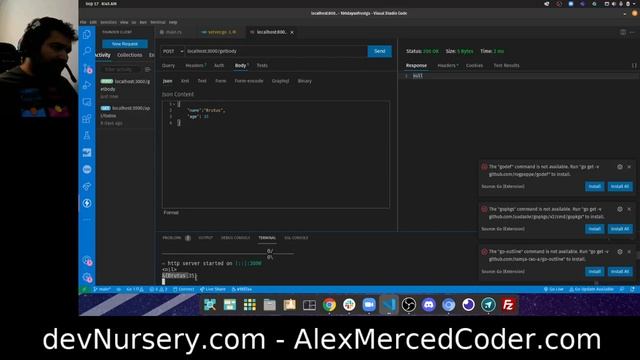
Task: Open Slack from the dock
Action: click(349, 305)
